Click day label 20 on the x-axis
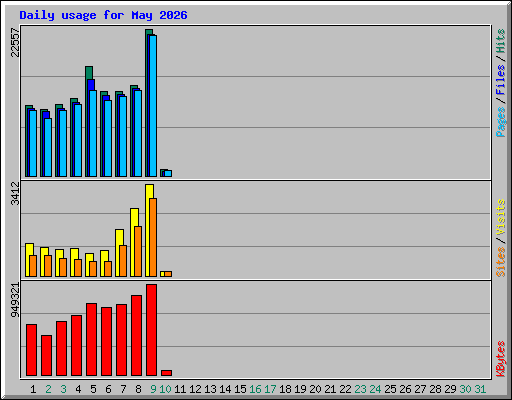Screen dimensions: 512x400 coord(315,389)
